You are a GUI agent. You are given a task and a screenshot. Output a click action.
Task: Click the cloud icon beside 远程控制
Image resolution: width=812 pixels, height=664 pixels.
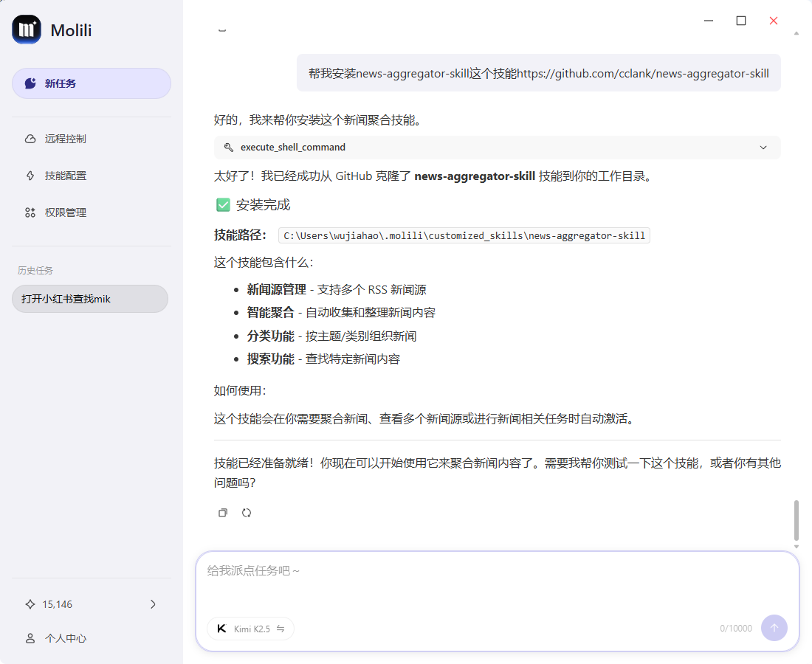(30, 139)
